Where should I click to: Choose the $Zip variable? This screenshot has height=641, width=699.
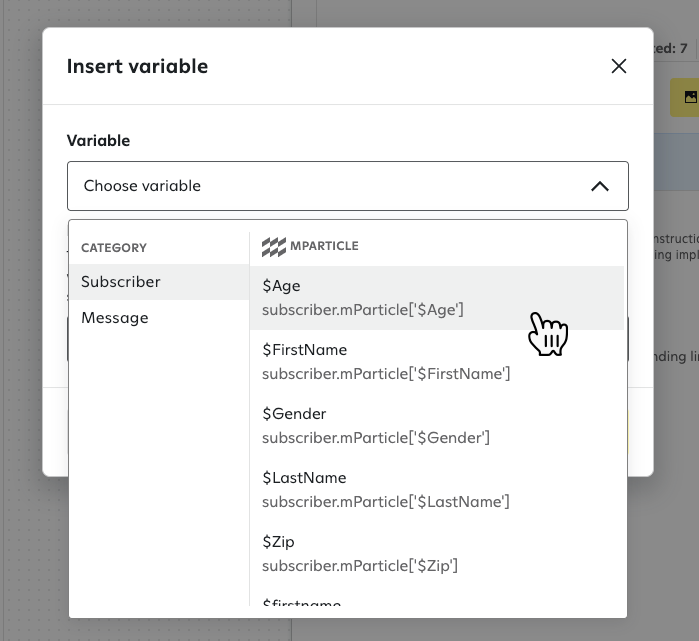(x=437, y=554)
